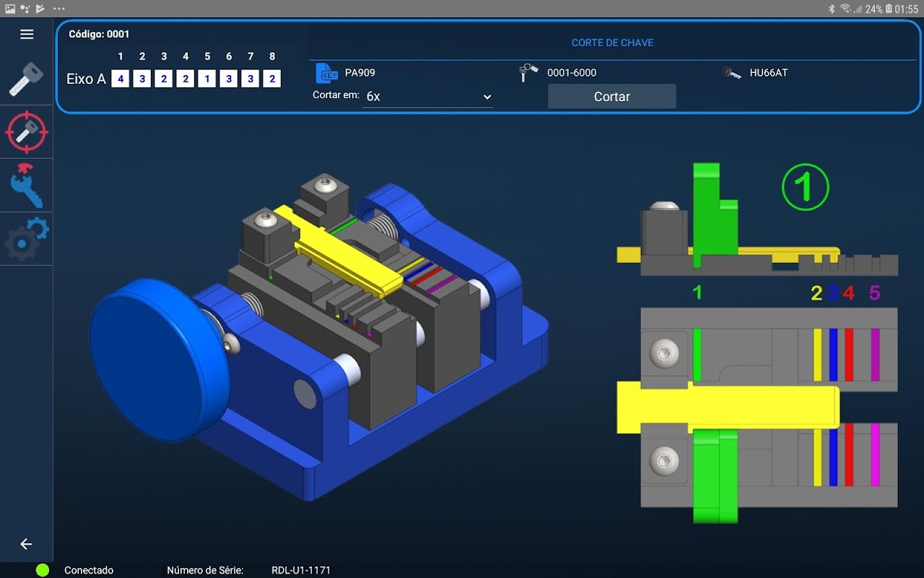
Task: Click the clock showing 01:55
Action: point(907,9)
